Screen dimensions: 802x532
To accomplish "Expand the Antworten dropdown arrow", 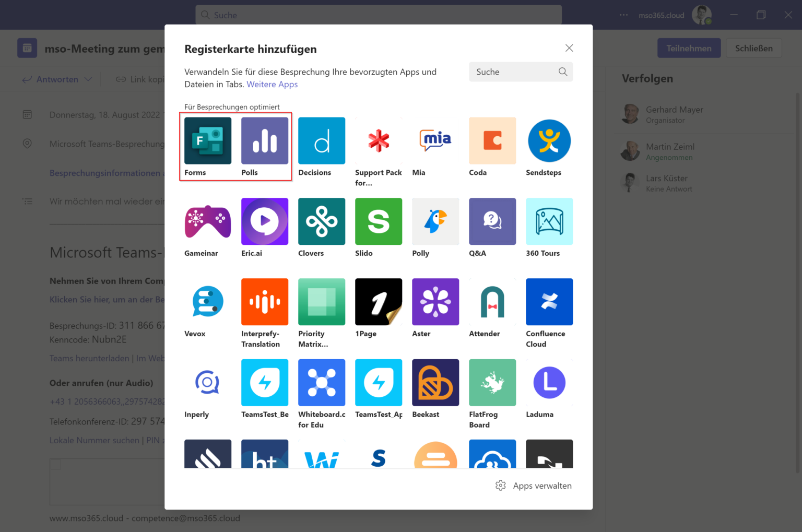I will tap(88, 79).
